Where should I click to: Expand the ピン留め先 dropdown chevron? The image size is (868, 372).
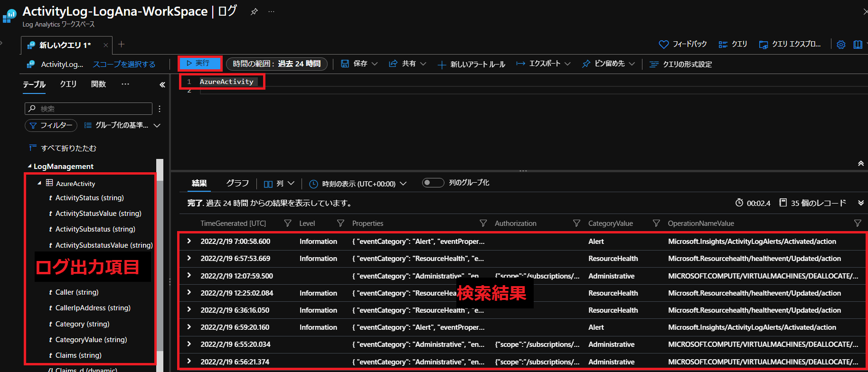pos(632,64)
